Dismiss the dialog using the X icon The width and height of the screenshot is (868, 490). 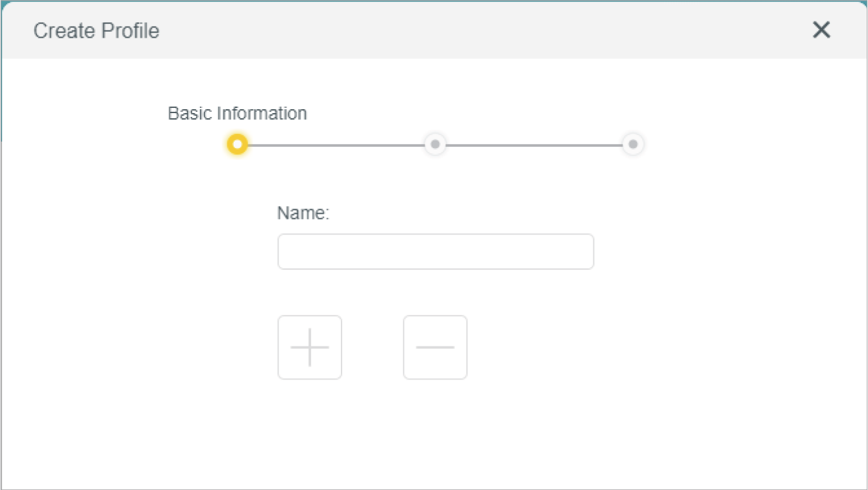coord(821,30)
